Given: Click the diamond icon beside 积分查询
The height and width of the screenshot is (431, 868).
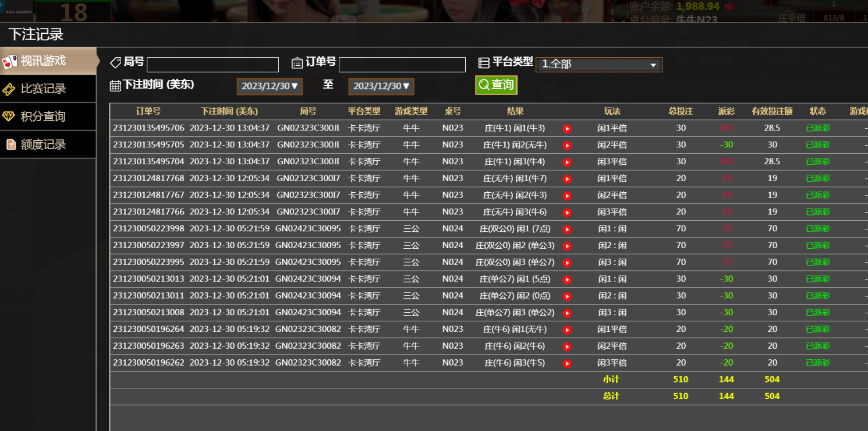Looking at the screenshot, I should 9,116.
